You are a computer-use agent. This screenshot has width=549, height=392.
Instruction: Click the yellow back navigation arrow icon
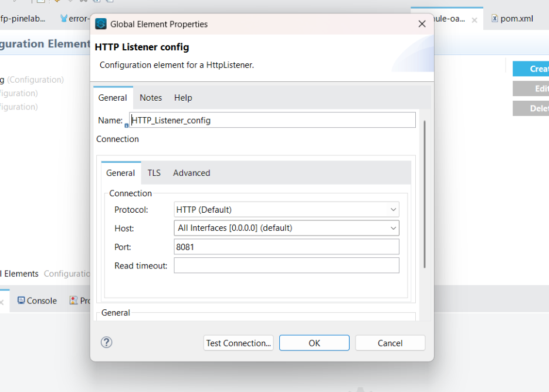[56, 2]
